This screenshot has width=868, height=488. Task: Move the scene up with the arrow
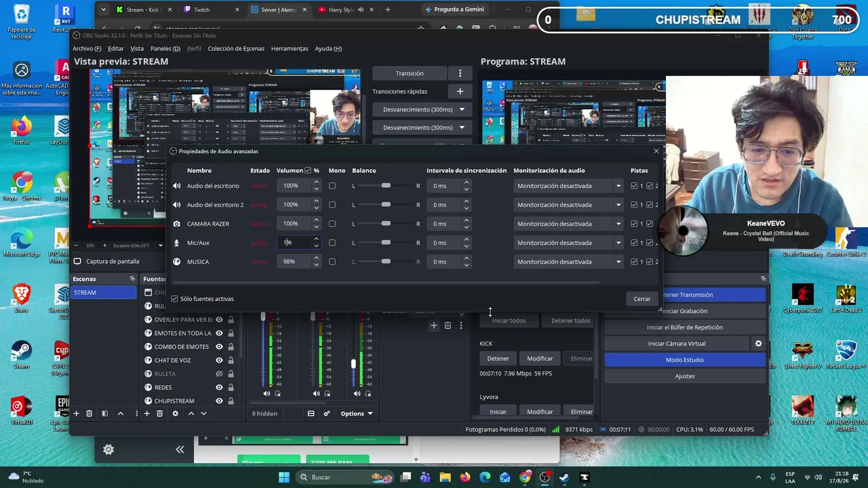[x=121, y=413]
